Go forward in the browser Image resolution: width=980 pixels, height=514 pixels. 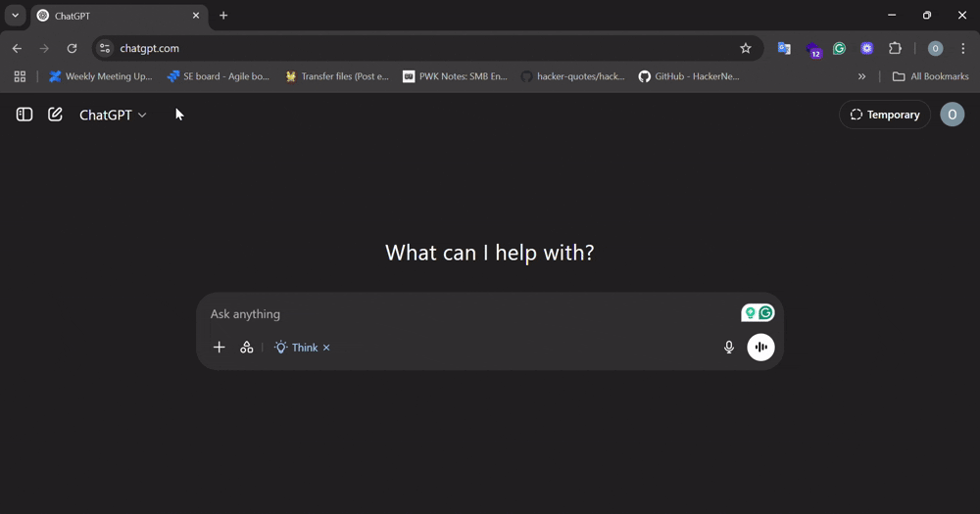pos(44,48)
